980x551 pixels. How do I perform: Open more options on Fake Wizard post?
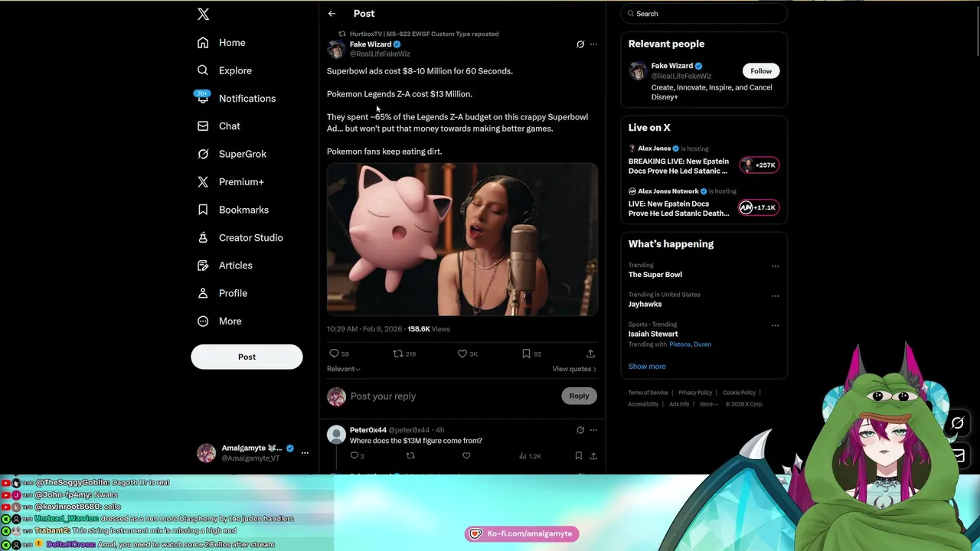tap(593, 44)
